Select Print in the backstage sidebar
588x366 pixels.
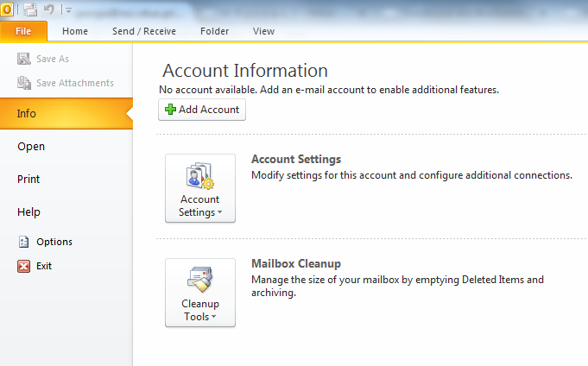click(x=28, y=179)
